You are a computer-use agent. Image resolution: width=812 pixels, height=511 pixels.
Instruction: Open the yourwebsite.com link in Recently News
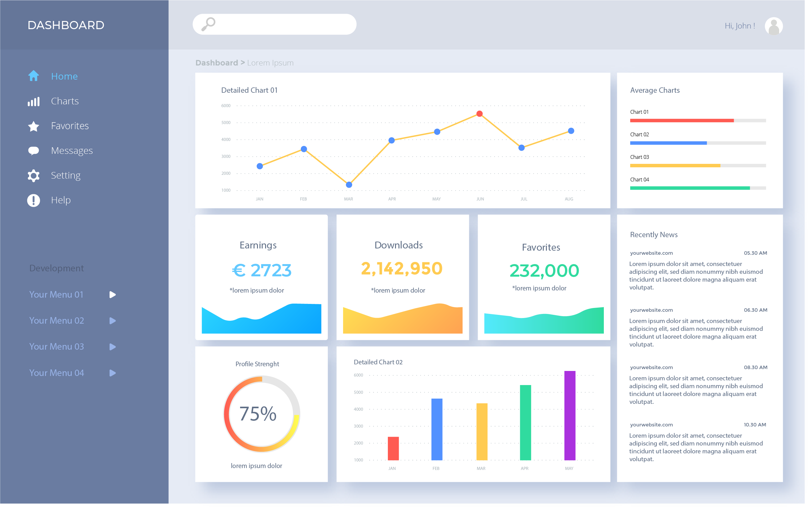point(651,253)
